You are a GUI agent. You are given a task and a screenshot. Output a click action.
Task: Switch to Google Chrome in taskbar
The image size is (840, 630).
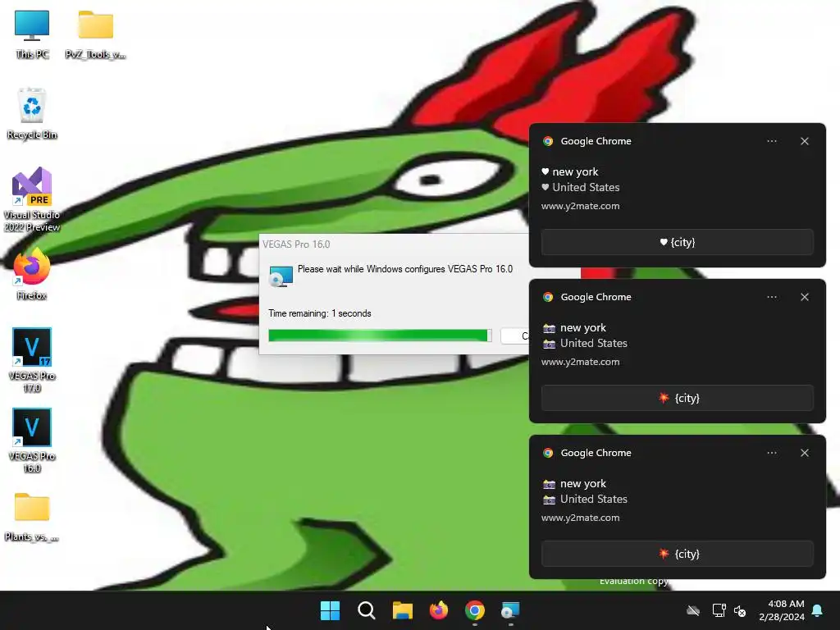pyautogui.click(x=475, y=610)
